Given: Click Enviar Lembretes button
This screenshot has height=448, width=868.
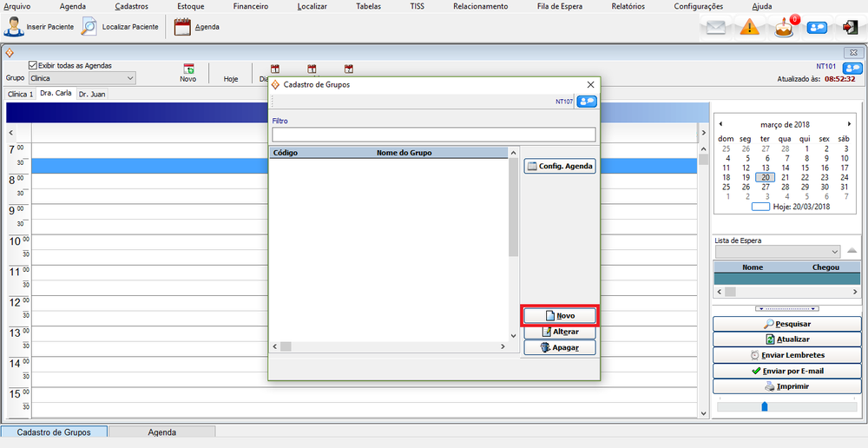Looking at the screenshot, I should [787, 355].
